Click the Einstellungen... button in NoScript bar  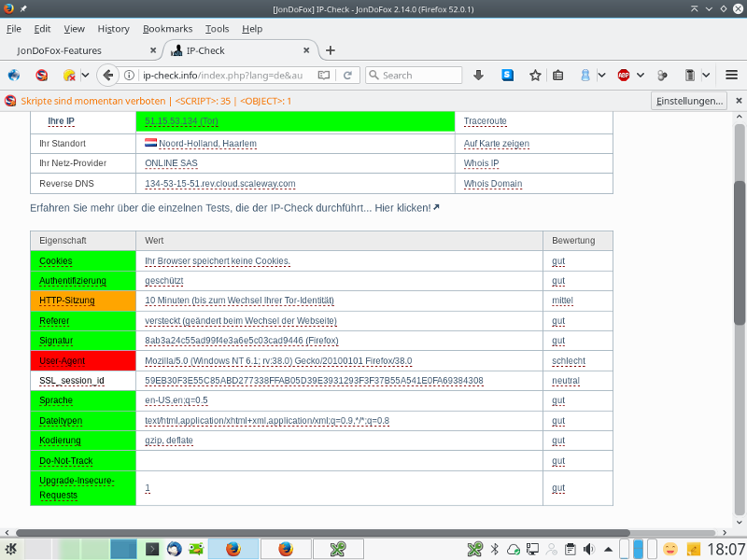pos(689,101)
